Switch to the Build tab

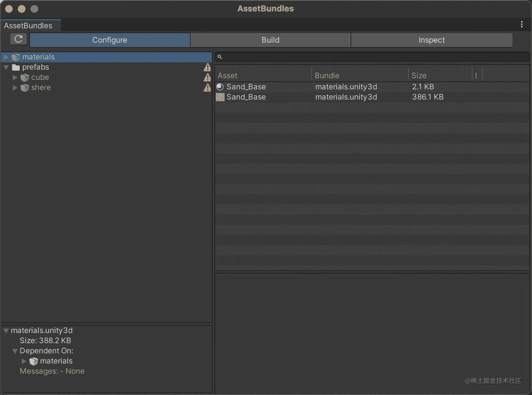(270, 40)
